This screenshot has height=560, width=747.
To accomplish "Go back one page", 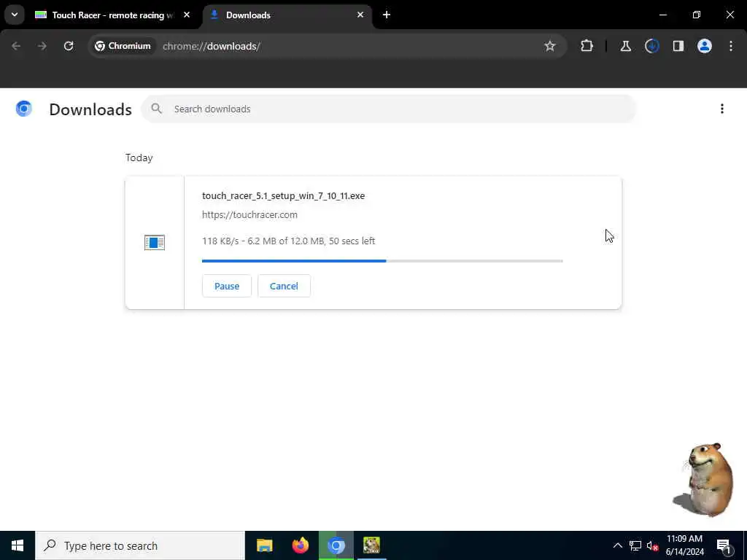I will click(16, 46).
